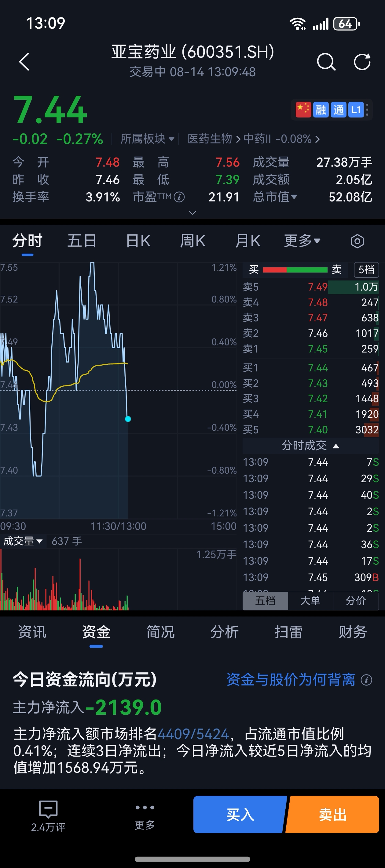Expand the 所属板块 dropdown
The height and width of the screenshot is (868, 385).
click(x=148, y=139)
